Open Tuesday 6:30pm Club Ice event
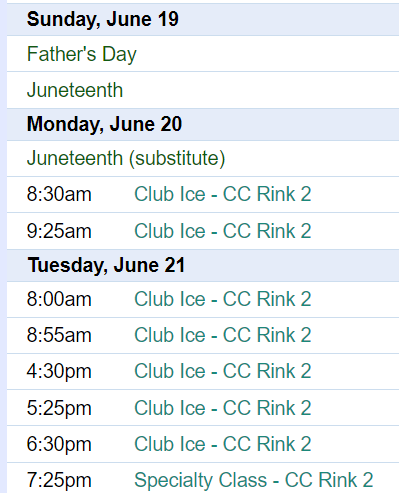Screen dimensions: 399x493 click(223, 444)
